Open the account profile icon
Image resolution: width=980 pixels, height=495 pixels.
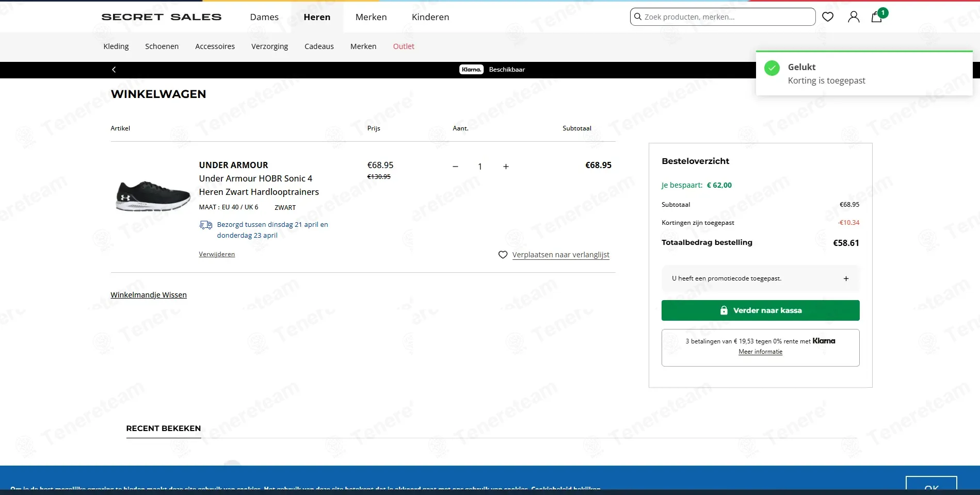(x=854, y=17)
